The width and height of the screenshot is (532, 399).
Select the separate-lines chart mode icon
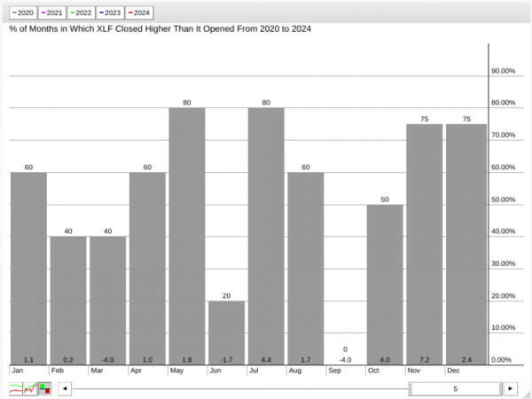(16, 388)
